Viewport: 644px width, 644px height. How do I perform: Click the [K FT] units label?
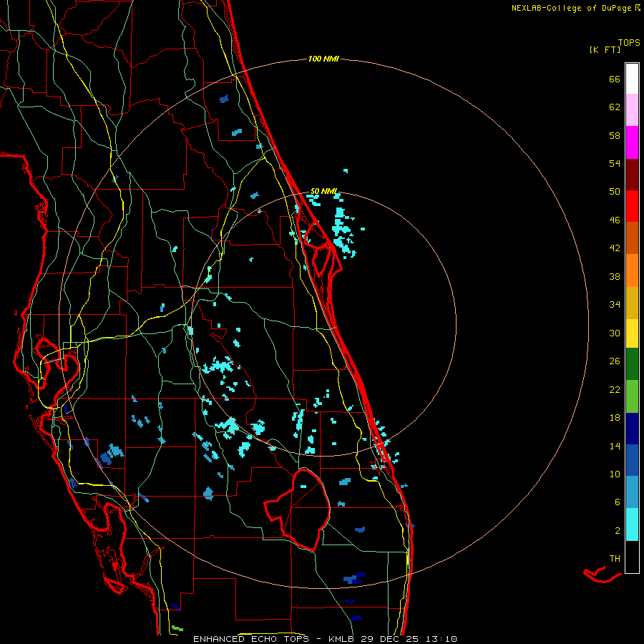tap(605, 49)
